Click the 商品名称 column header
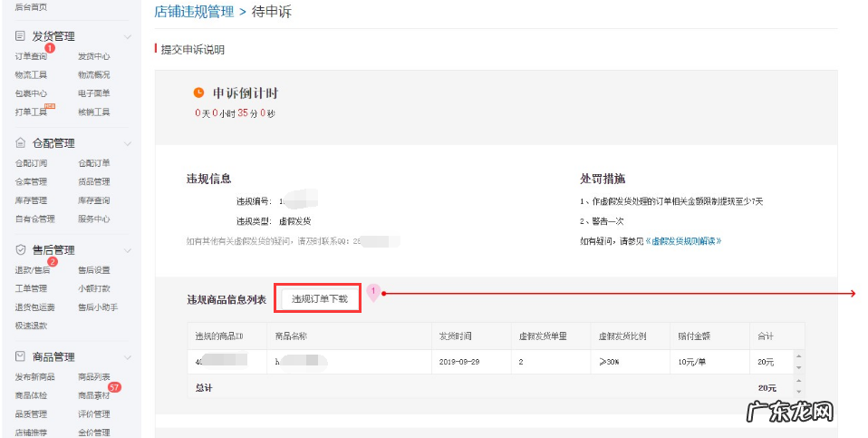This screenshot has height=438, width=868. tap(291, 336)
